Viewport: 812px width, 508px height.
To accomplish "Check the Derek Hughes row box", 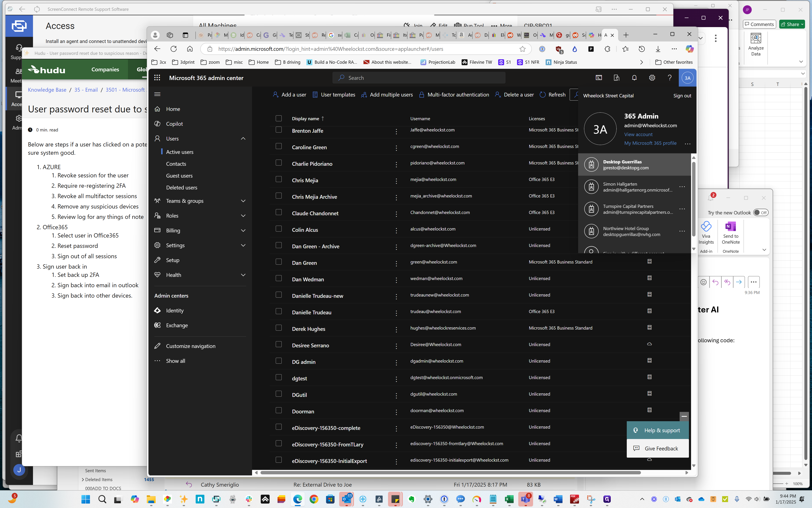I will point(278,328).
